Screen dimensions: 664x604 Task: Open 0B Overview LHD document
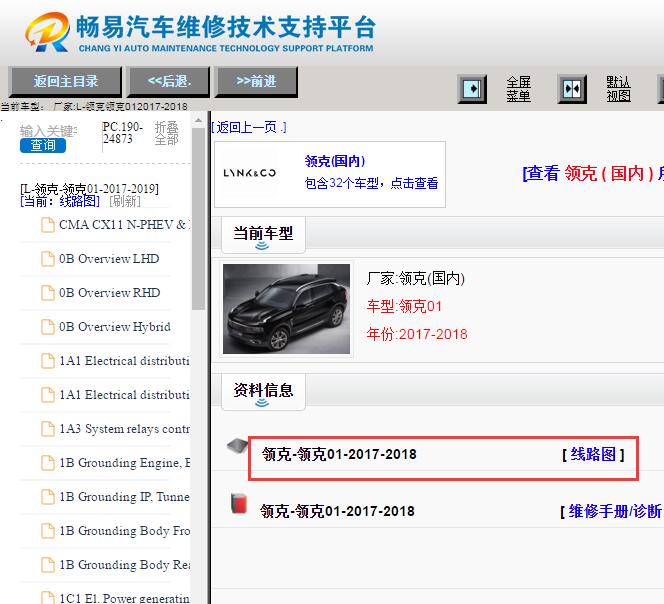point(109,258)
